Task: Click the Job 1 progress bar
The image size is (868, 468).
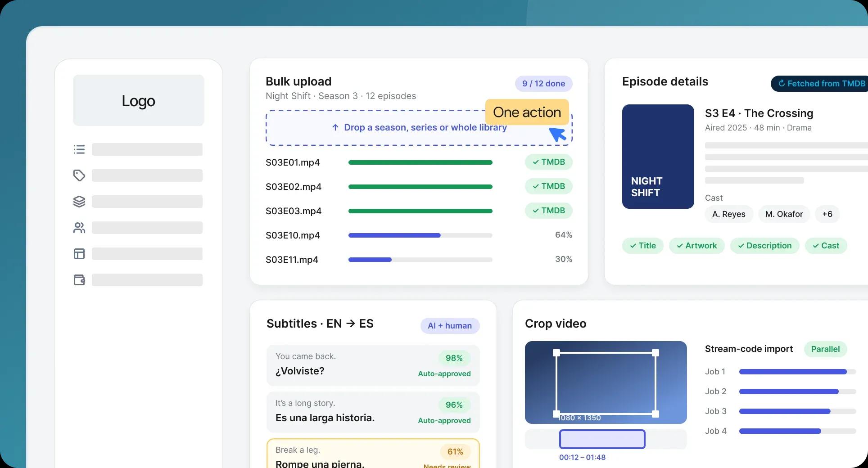Action: (797, 372)
